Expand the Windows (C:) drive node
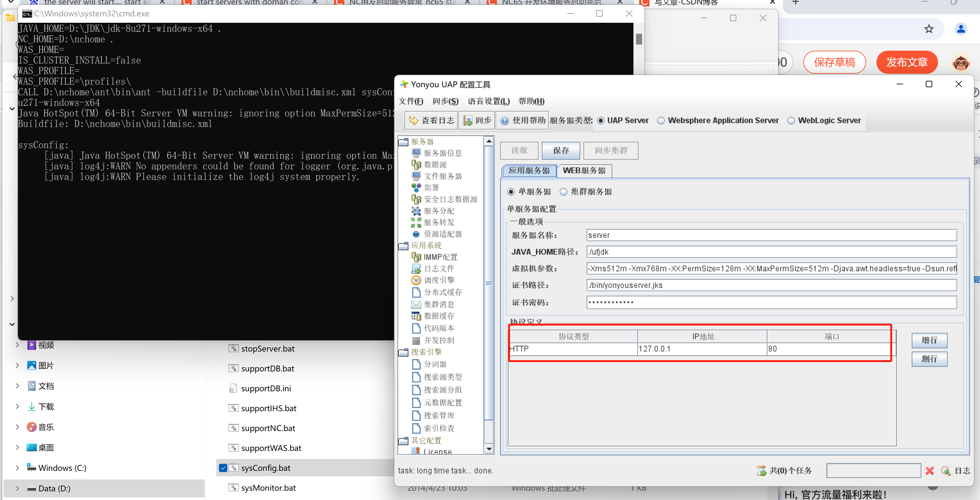The width and height of the screenshot is (980, 500). tap(17, 468)
